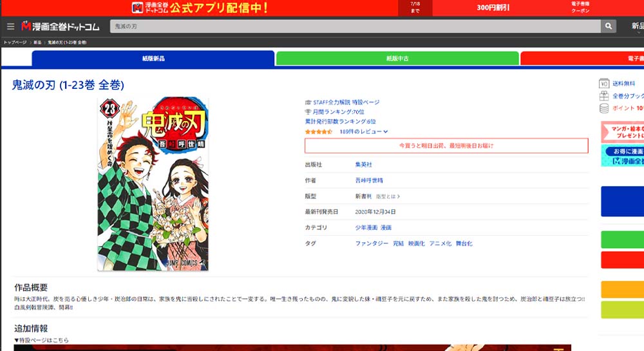Click the 今買うと明日出荷 notice box
The width and height of the screenshot is (644, 351).
tap(446, 146)
